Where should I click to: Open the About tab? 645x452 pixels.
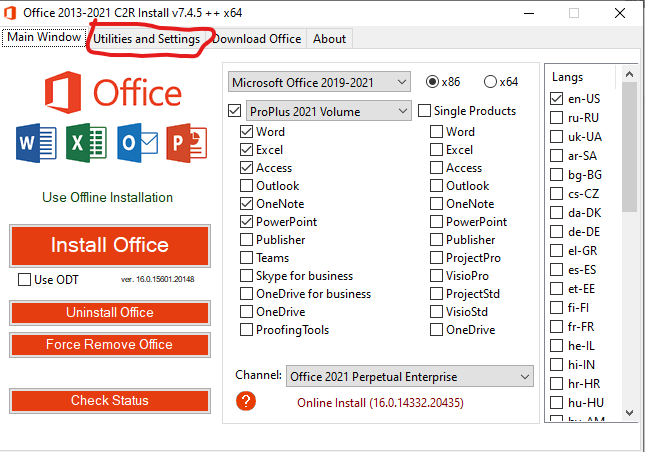329,39
